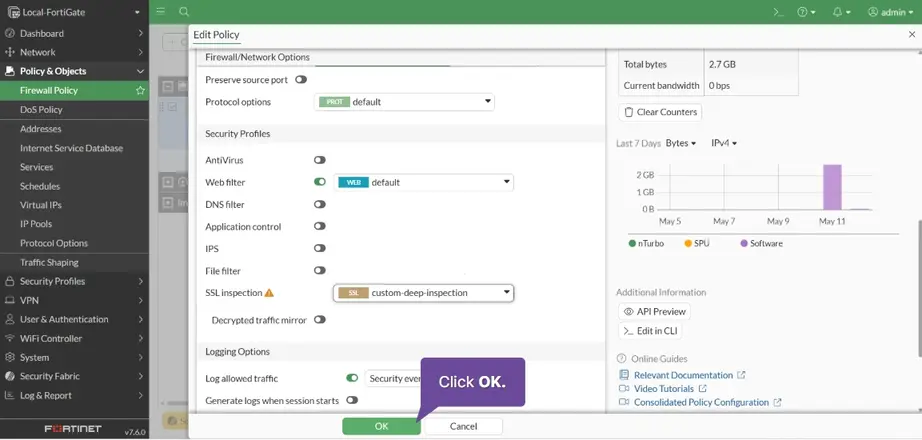This screenshot has width=922, height=440.
Task: Open Consolidated Policy Configuration link
Action: pyautogui.click(x=701, y=402)
